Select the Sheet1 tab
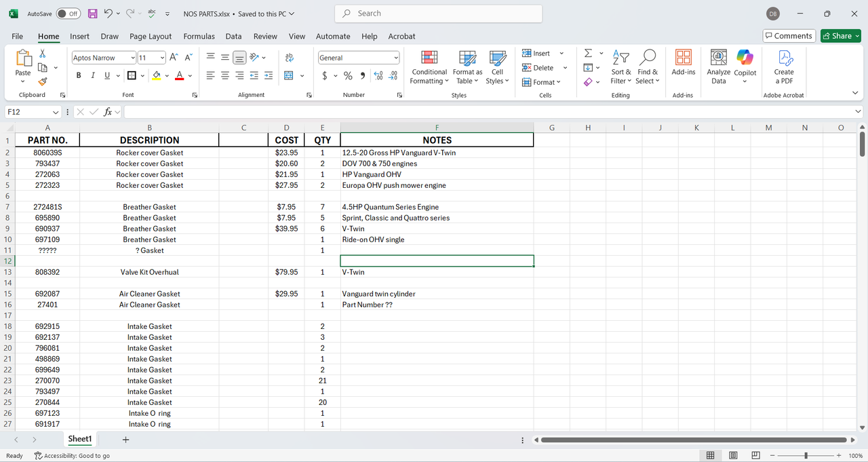The width and height of the screenshot is (868, 462). pos(79,439)
